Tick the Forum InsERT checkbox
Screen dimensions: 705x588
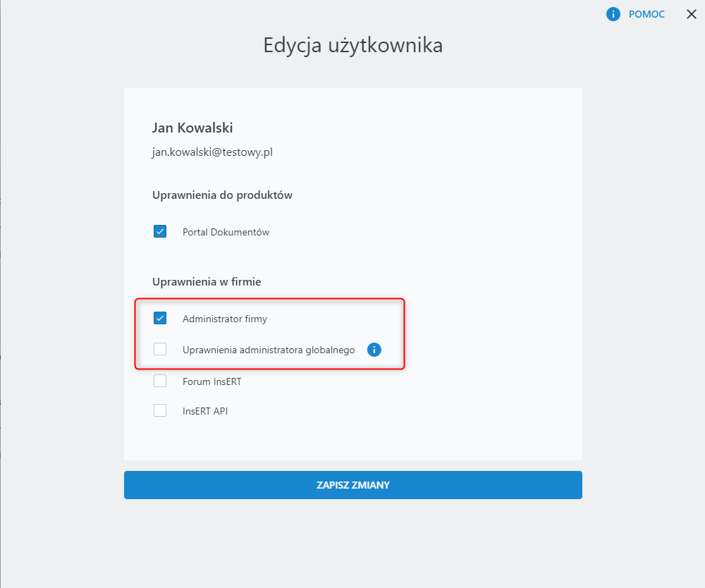160,381
